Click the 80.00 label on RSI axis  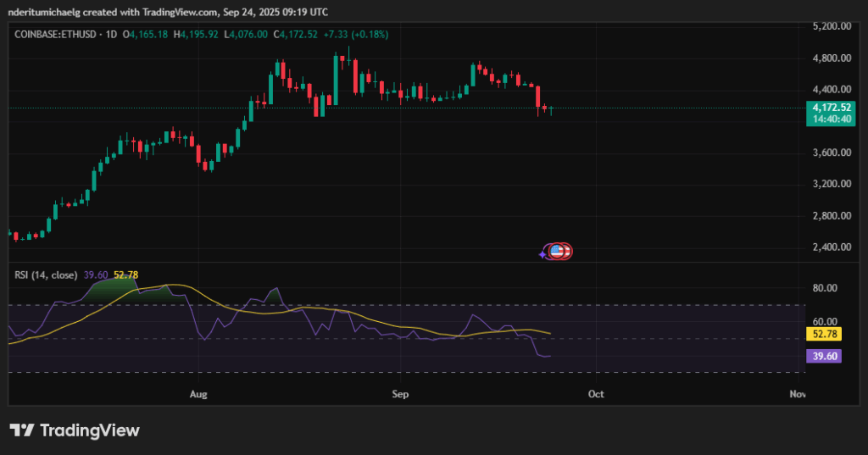tap(825, 288)
